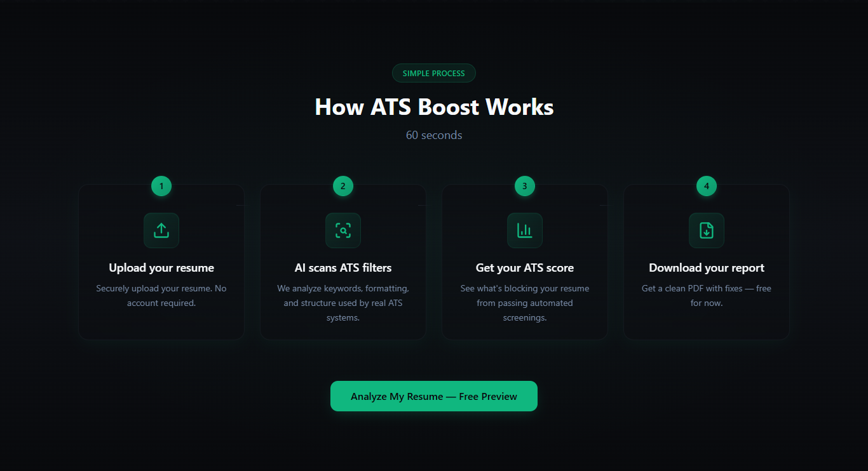Click the green step 3 badge
The image size is (868, 471).
point(525,186)
